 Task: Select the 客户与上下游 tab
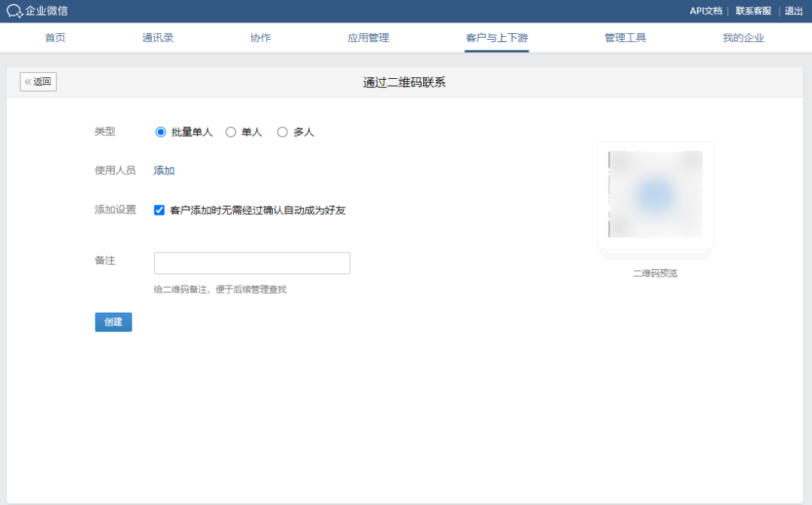point(497,38)
